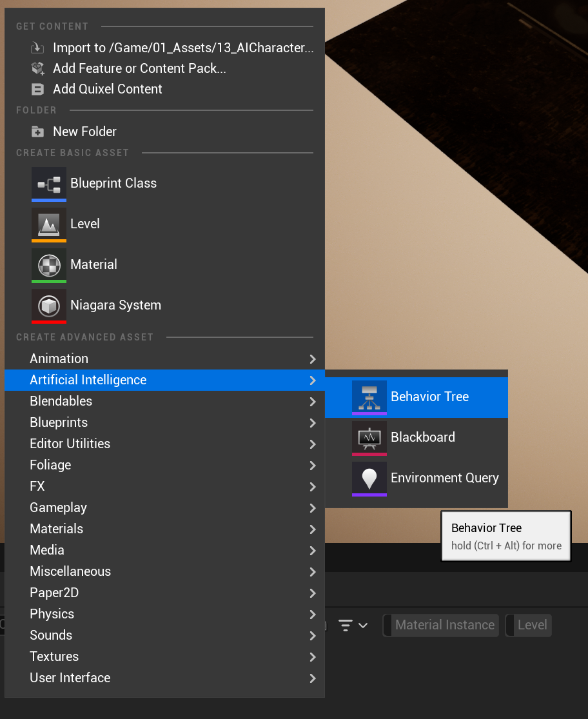Click the Blueprint Class icon

(48, 184)
